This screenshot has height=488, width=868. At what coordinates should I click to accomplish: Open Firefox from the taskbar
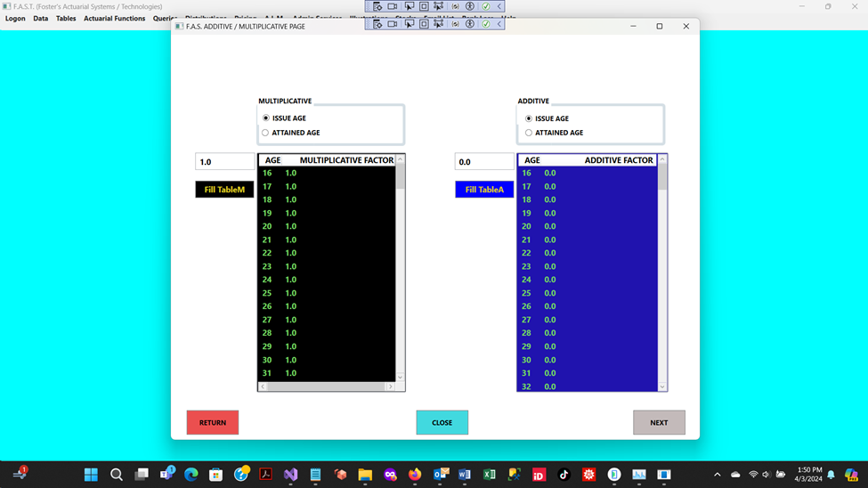point(415,475)
